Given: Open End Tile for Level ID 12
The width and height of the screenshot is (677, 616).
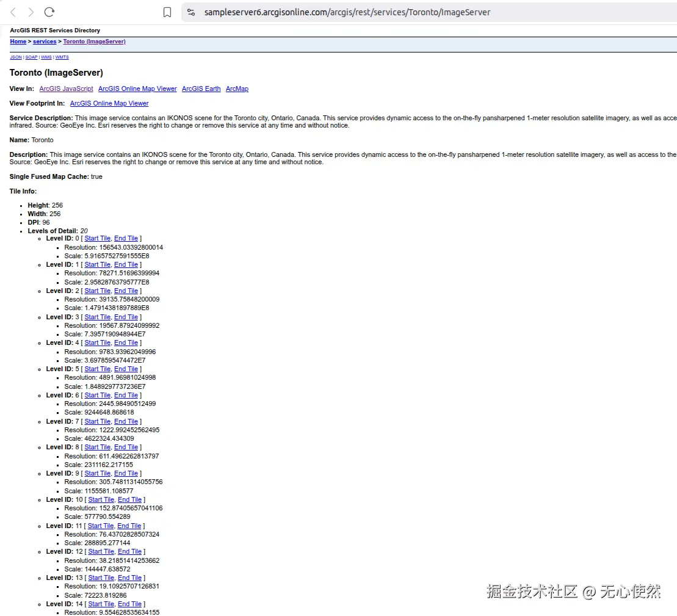Looking at the screenshot, I should [x=130, y=552].
